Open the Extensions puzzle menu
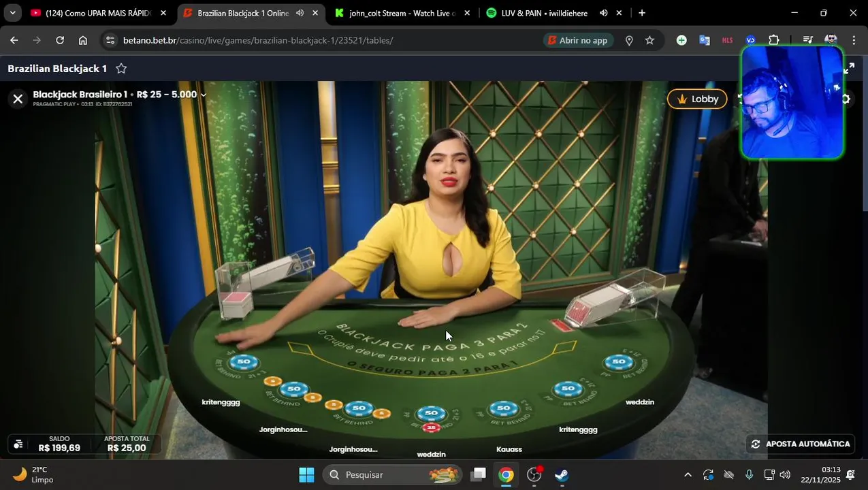 [774, 40]
